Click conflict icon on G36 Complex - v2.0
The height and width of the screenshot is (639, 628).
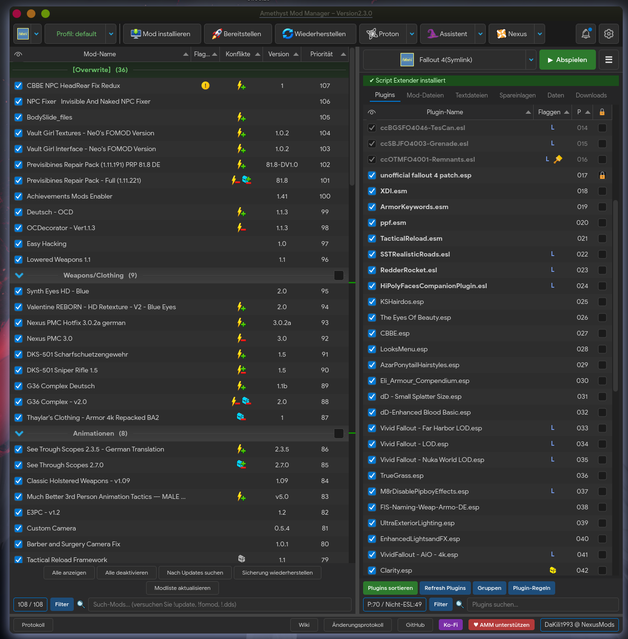click(x=241, y=401)
